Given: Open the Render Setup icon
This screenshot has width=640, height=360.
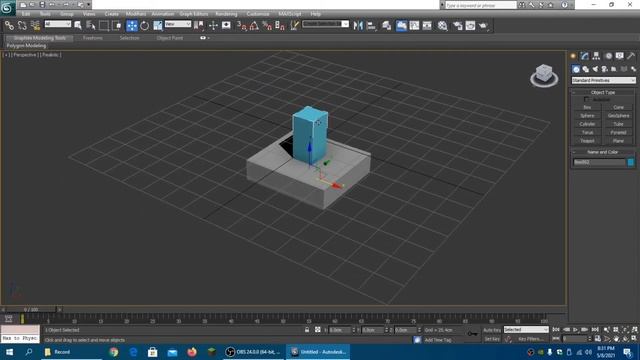Looking at the screenshot, I should tap(458, 26).
